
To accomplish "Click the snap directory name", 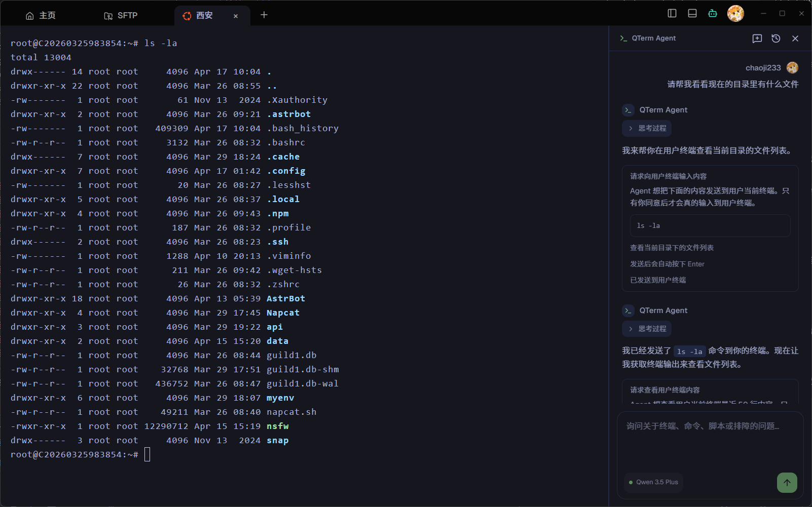I will 278,441.
